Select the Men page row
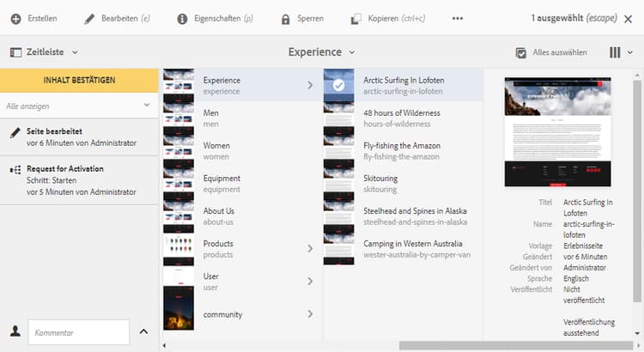644x352 pixels. point(243,118)
